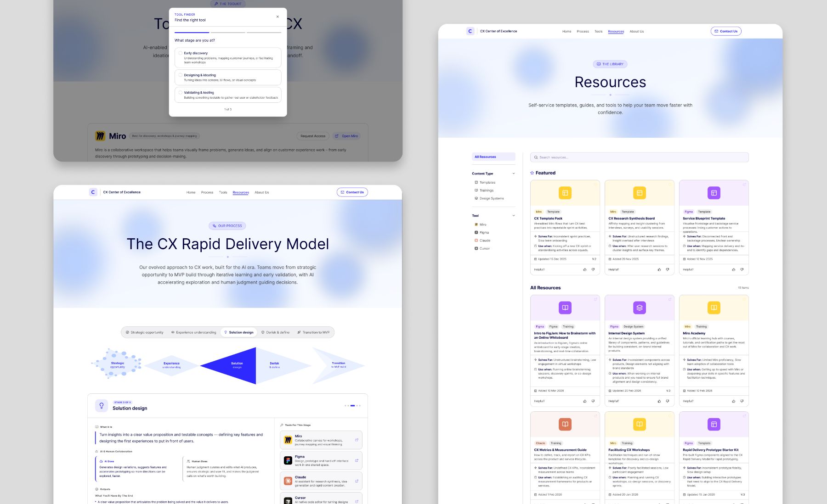Thumbs up the CX Research Synthesis Board card
This screenshot has height=504, width=827.
[659, 270]
